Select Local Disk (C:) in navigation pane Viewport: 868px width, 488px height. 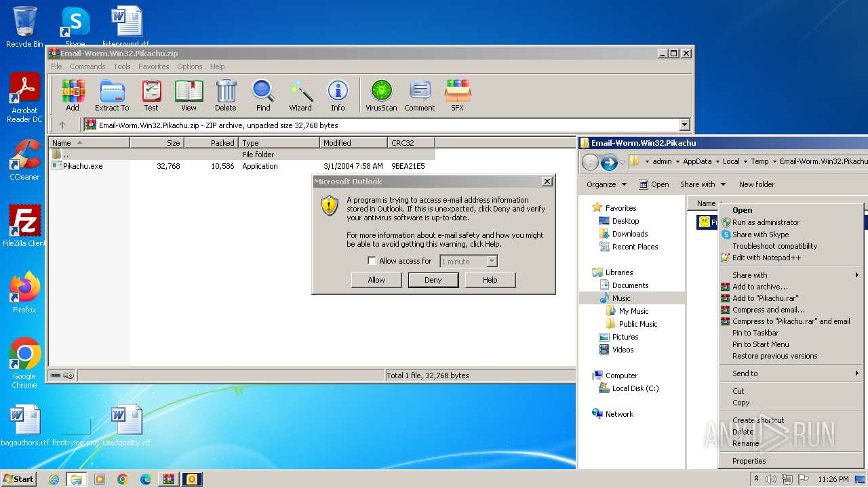coord(635,388)
